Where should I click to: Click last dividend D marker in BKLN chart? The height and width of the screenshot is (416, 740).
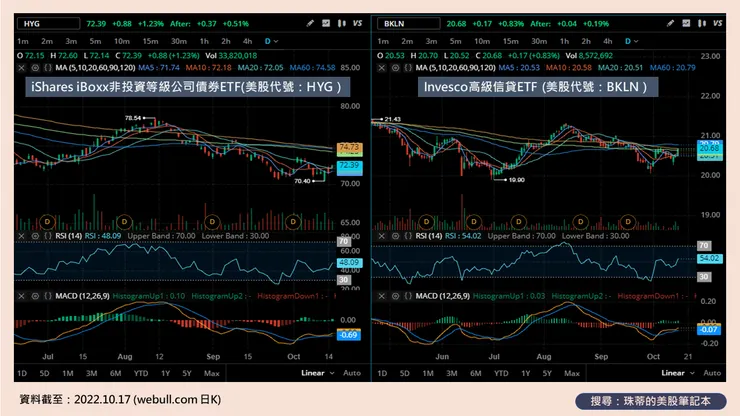click(x=628, y=221)
